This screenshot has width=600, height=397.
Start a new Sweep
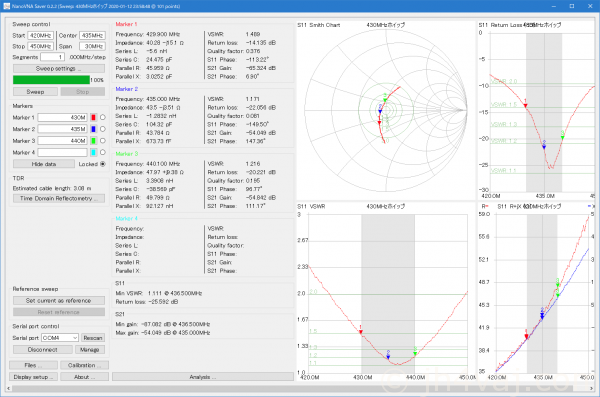pos(35,92)
